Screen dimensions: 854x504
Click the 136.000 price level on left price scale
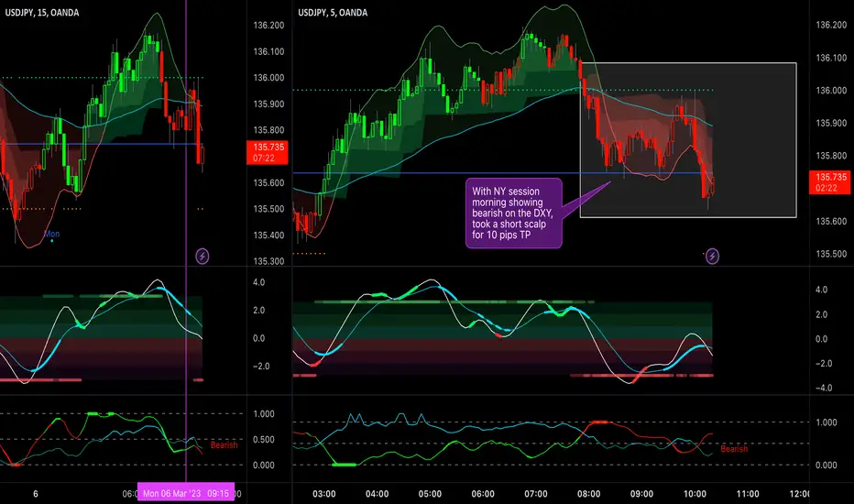point(268,78)
